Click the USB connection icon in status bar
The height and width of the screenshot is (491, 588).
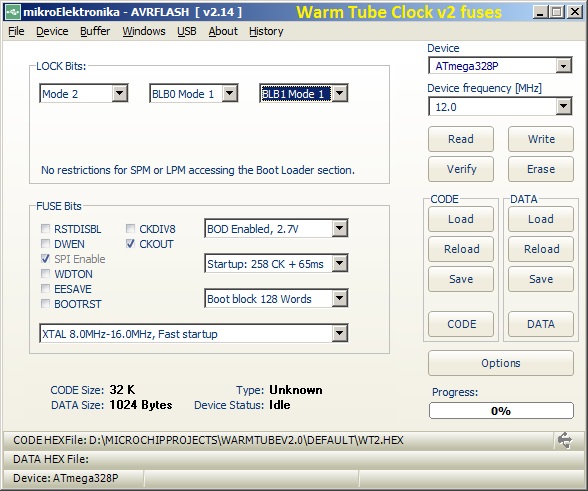565,440
